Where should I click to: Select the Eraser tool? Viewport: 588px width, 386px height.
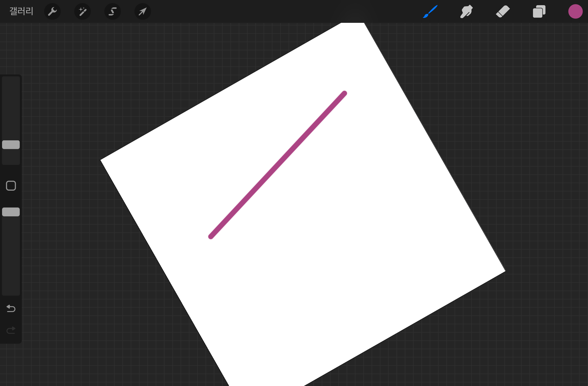503,11
